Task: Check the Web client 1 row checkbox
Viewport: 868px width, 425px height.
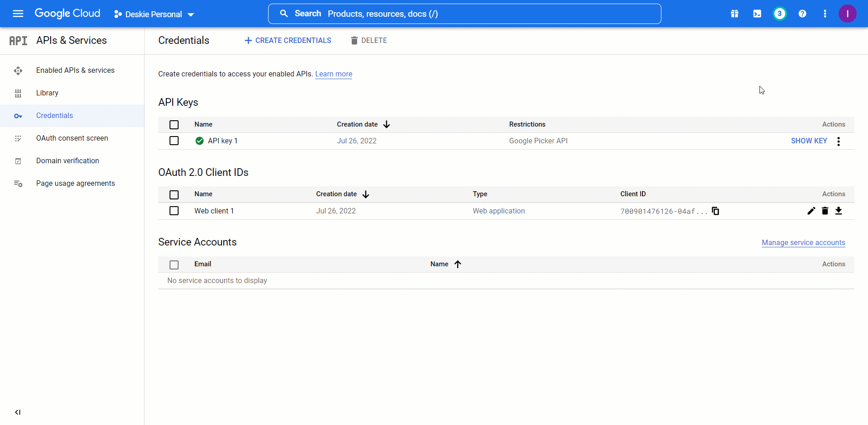Action: tap(174, 211)
